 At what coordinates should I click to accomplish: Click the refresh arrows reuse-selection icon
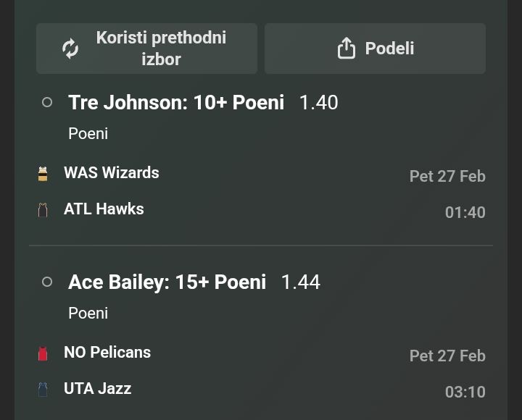[x=70, y=49]
